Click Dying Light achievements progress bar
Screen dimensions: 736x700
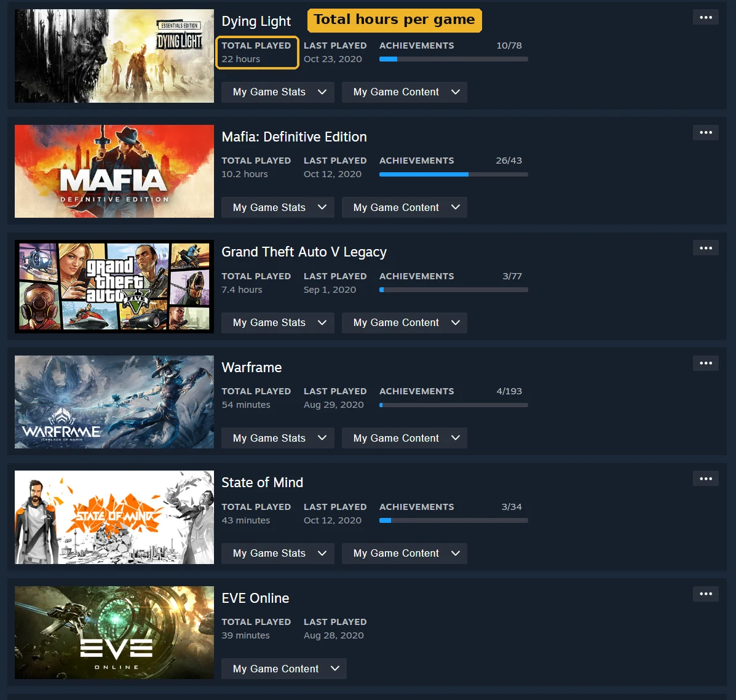[453, 59]
